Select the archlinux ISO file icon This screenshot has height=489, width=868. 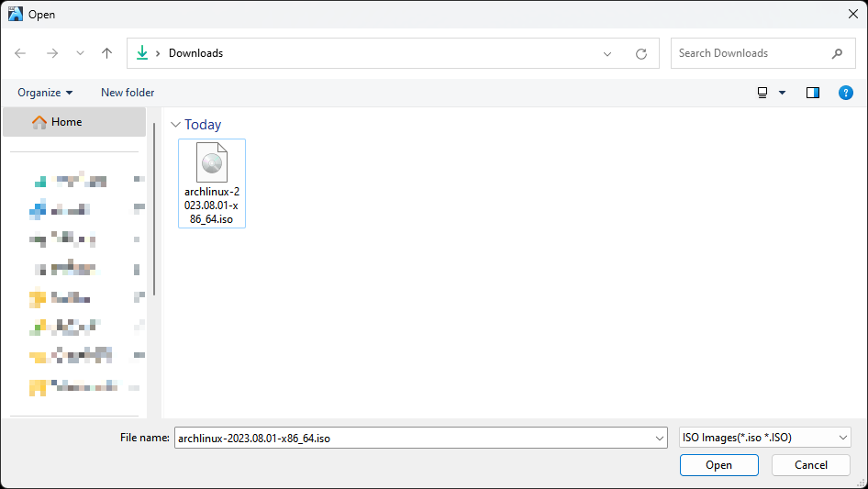click(x=211, y=165)
